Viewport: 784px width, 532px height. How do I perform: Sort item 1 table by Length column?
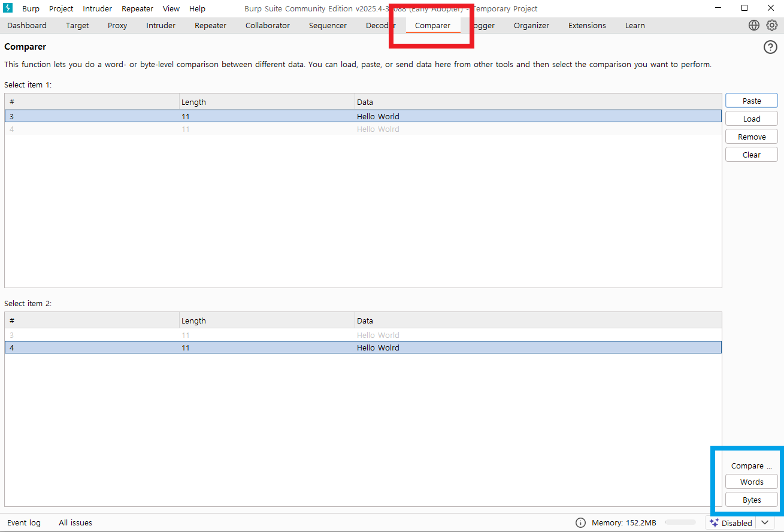267,102
